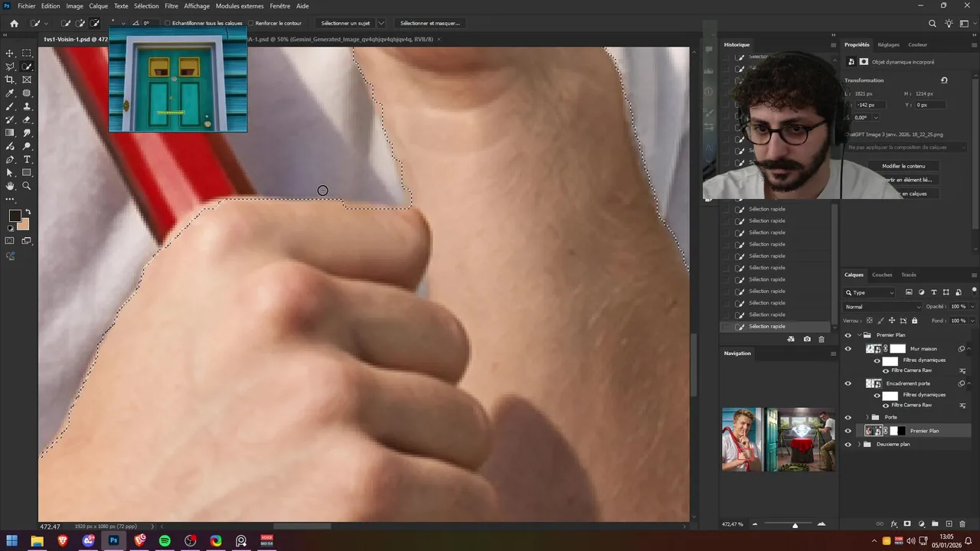Screen dimensions: 980x551
Task: Open the blend mode Normal dropdown
Action: coord(881,306)
